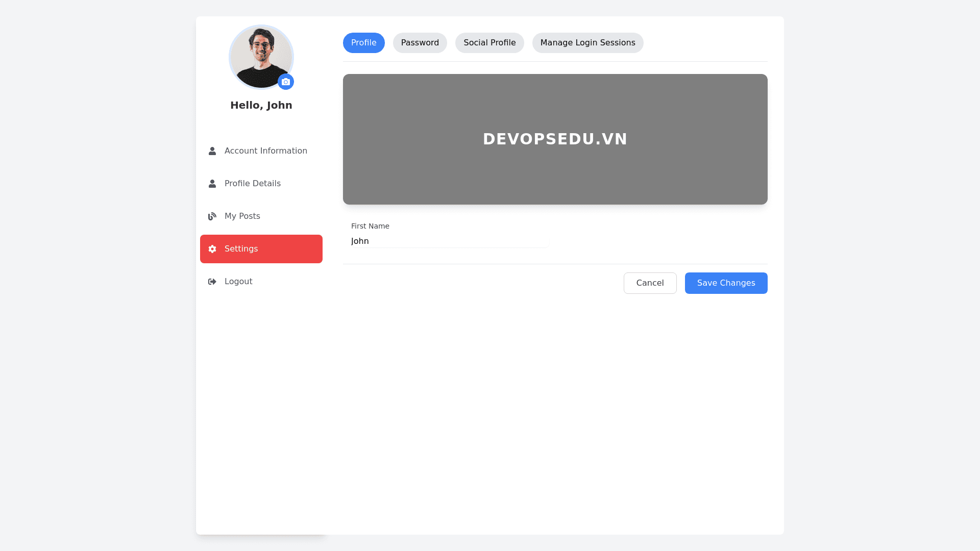Click the Settings gear icon
Viewport: 980px width, 551px height.
click(x=212, y=249)
